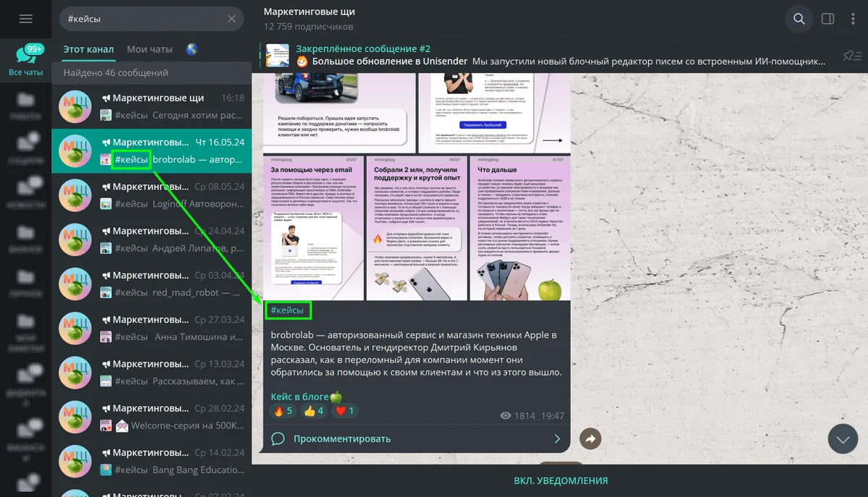
Task: Open the globe public search tab
Action: pyautogui.click(x=192, y=49)
